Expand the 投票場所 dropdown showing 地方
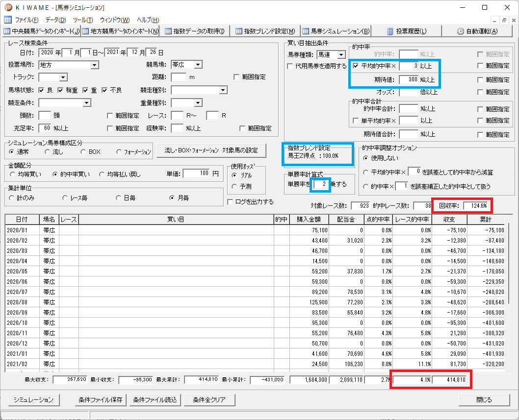This screenshot has width=519, height=420. coord(95,65)
